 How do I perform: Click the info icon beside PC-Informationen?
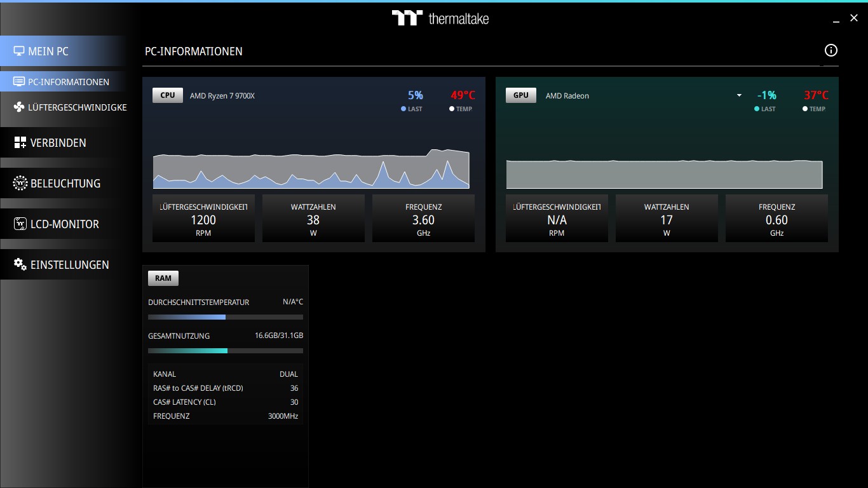[x=831, y=51]
